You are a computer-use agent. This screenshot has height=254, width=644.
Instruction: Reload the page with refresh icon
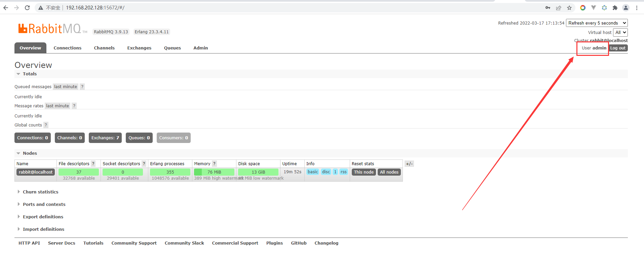point(27,8)
